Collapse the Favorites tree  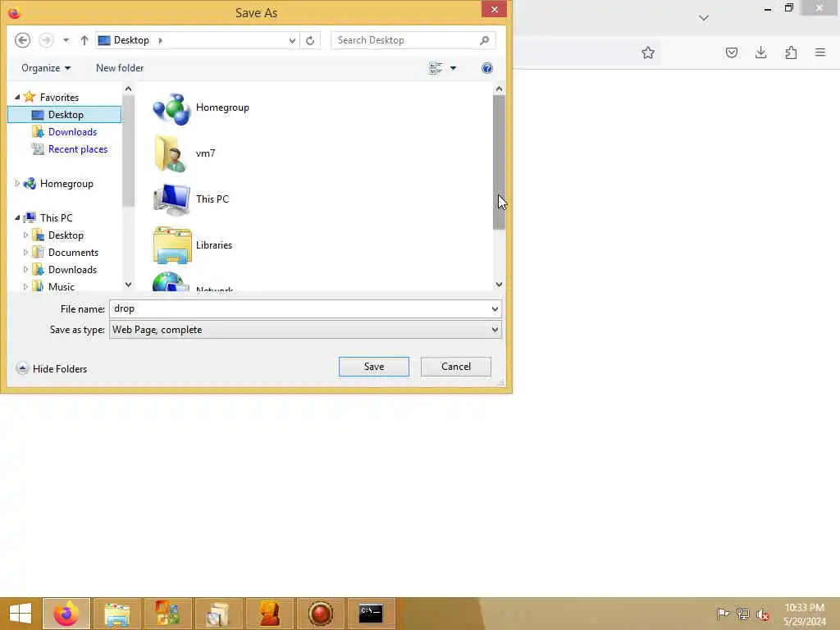pos(17,97)
